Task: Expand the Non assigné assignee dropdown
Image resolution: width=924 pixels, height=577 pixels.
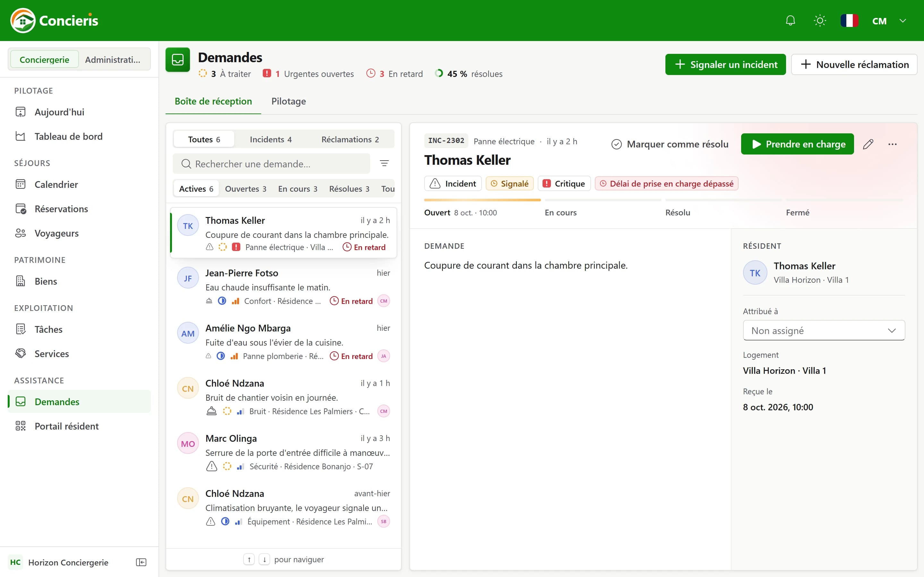Action: tap(824, 330)
